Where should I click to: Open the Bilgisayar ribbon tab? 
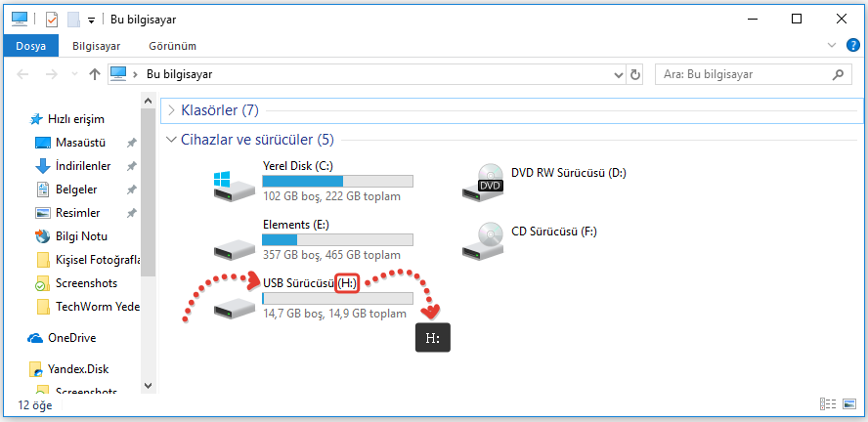96,46
